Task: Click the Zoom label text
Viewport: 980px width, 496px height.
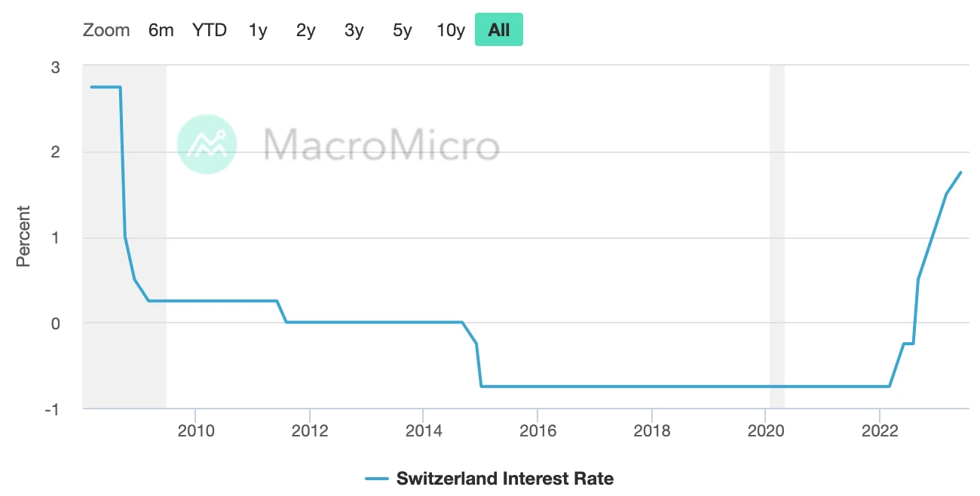Action: coord(106,30)
